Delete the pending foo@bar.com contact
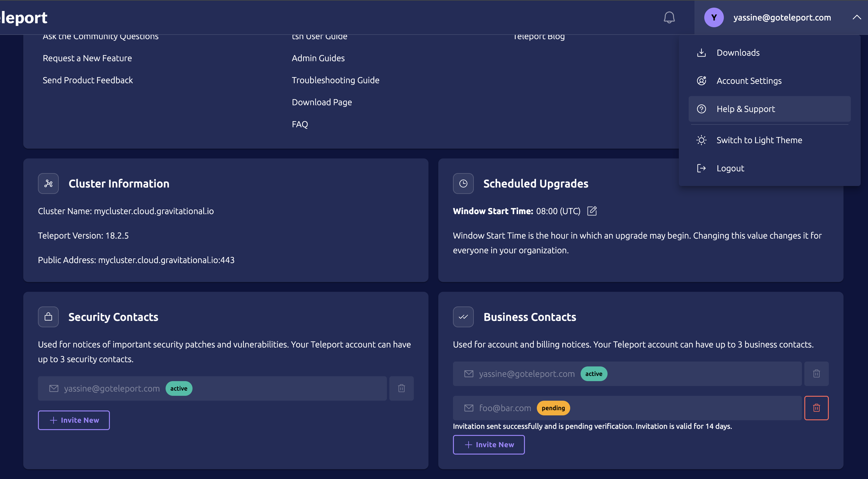Image resolution: width=868 pixels, height=479 pixels. (817, 408)
